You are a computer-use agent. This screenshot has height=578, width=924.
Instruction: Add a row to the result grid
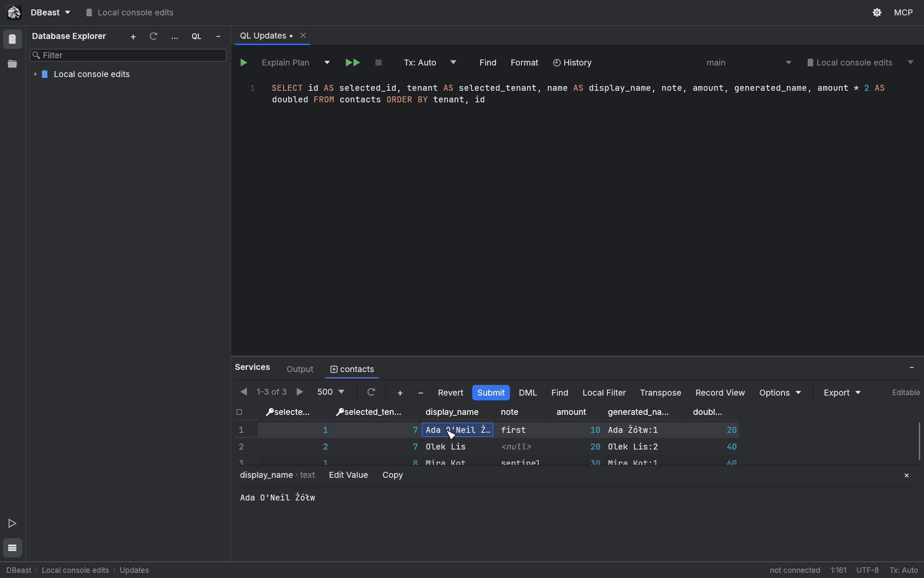tap(400, 393)
